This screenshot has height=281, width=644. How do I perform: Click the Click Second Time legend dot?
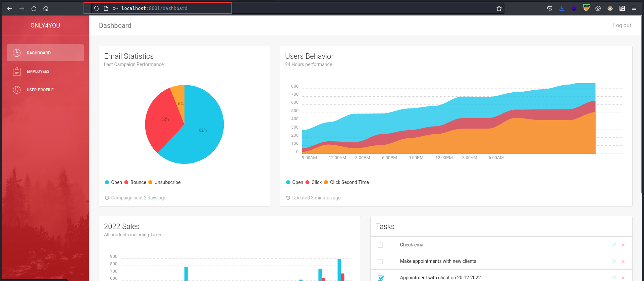(326, 182)
